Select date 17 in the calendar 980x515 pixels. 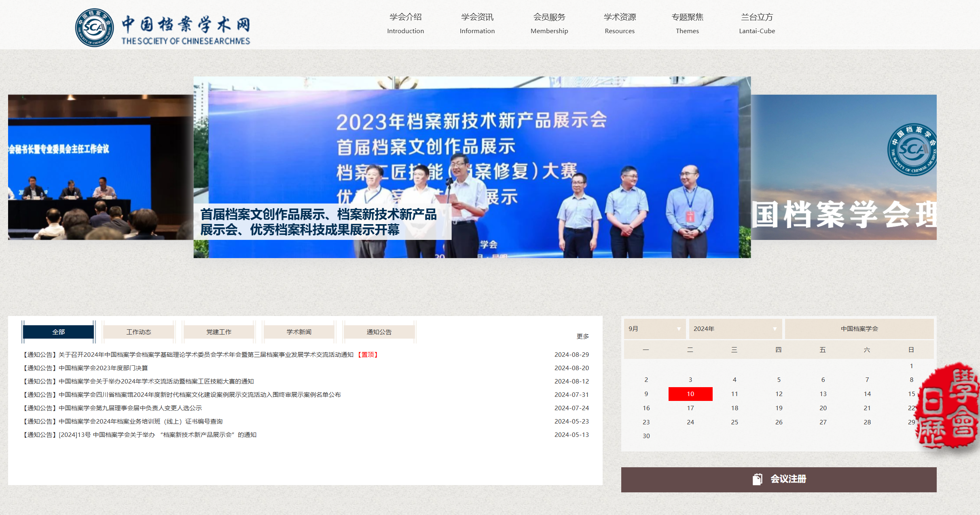690,408
